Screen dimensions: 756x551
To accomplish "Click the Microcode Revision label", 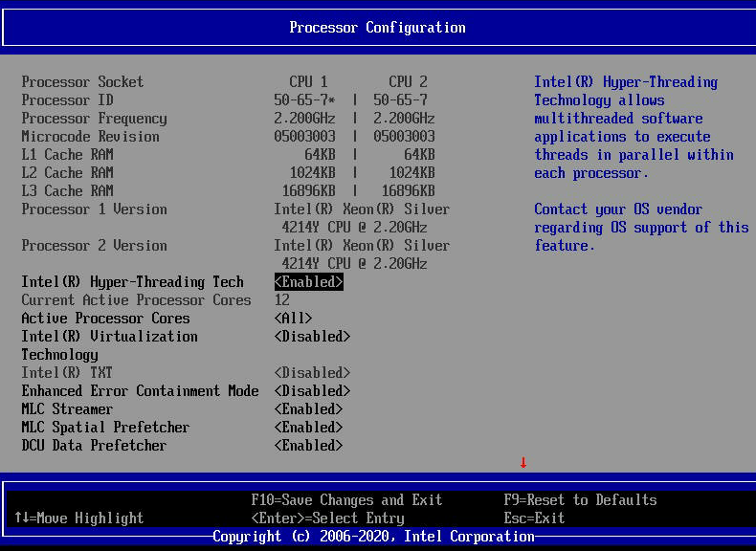I will (x=90, y=137).
